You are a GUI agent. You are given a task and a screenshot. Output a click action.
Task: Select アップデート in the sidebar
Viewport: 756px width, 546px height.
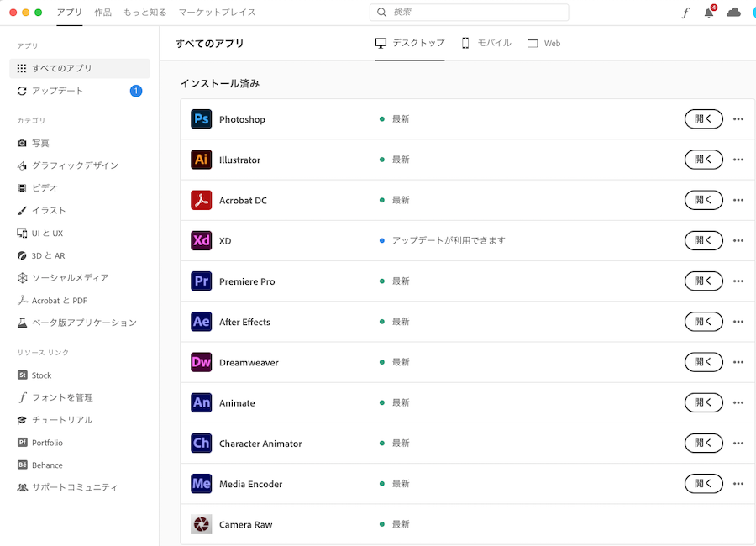[x=57, y=91]
